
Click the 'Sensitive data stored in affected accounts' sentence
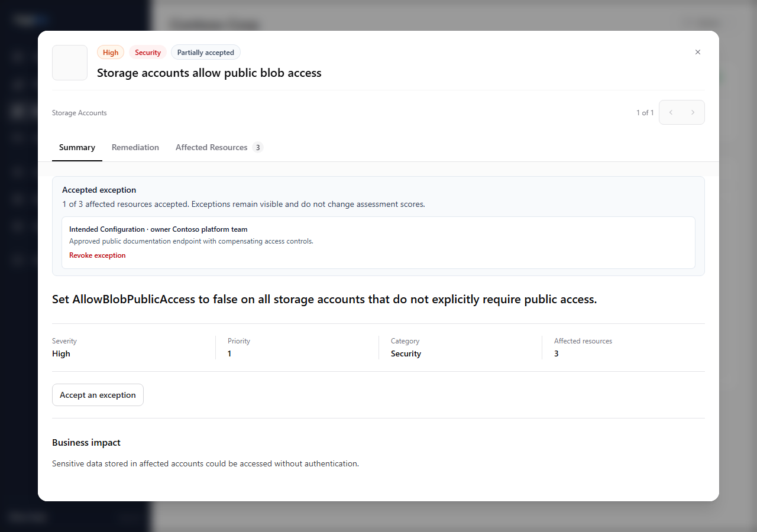205,464
